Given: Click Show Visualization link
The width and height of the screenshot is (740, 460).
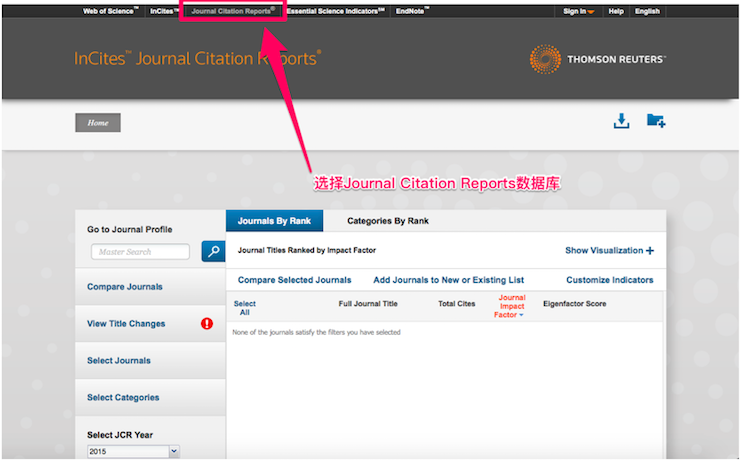Looking at the screenshot, I should click(604, 251).
